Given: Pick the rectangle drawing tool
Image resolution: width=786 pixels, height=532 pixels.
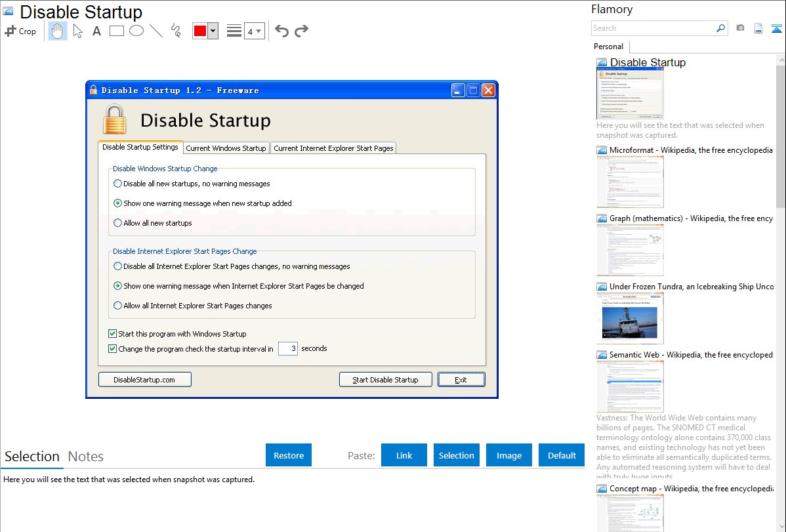Looking at the screenshot, I should pyautogui.click(x=116, y=31).
